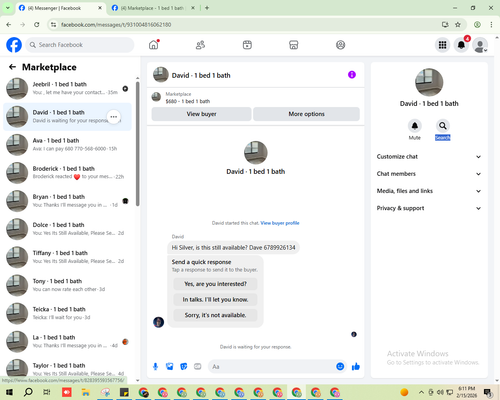Send a thumbs up like
Image resolution: width=500 pixels, height=400 pixels.
(x=356, y=367)
